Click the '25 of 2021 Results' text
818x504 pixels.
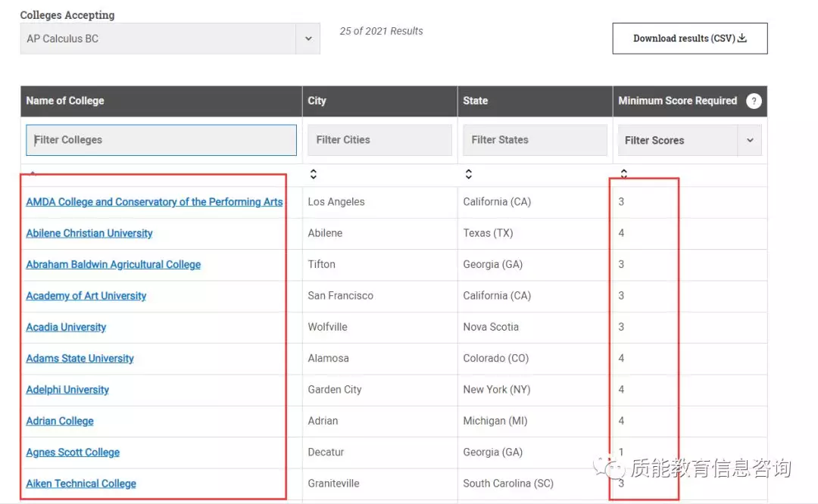(381, 31)
